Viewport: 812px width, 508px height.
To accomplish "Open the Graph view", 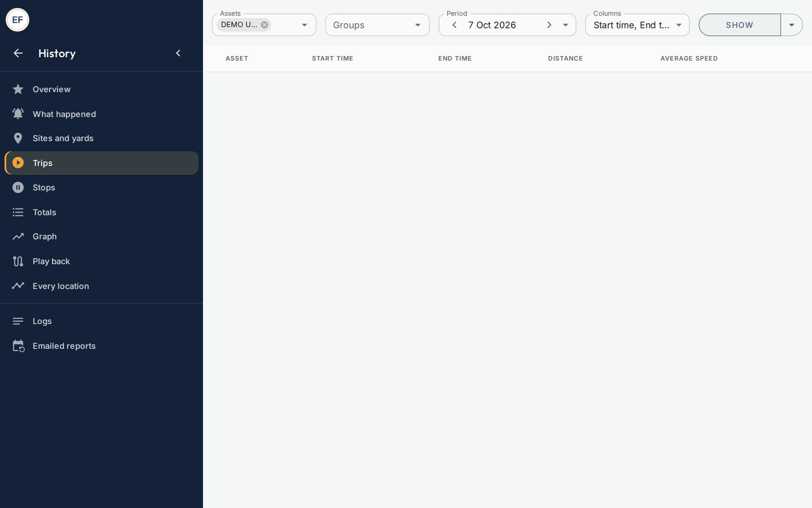I will tap(101, 237).
